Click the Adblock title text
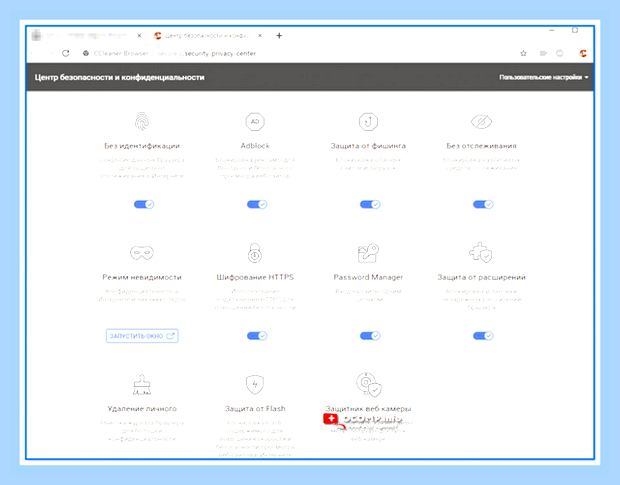 [255, 146]
